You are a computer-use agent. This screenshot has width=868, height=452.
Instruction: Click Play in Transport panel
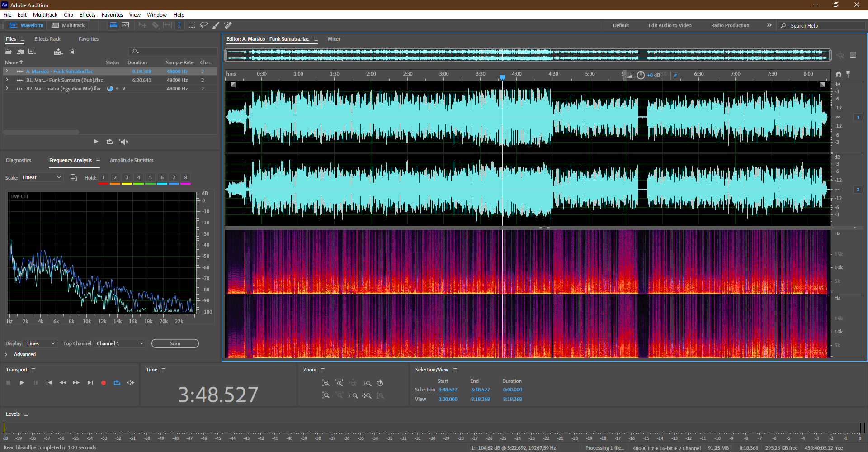click(x=22, y=383)
